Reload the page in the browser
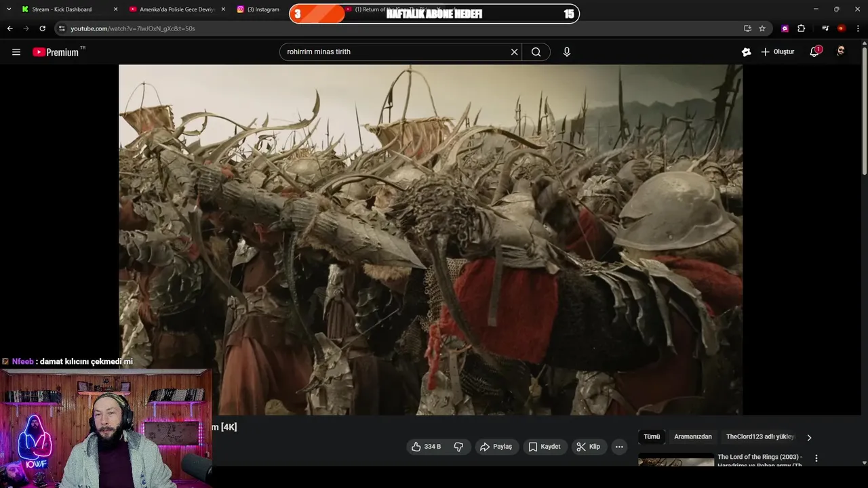Screen dimensions: 868x488 point(42,28)
